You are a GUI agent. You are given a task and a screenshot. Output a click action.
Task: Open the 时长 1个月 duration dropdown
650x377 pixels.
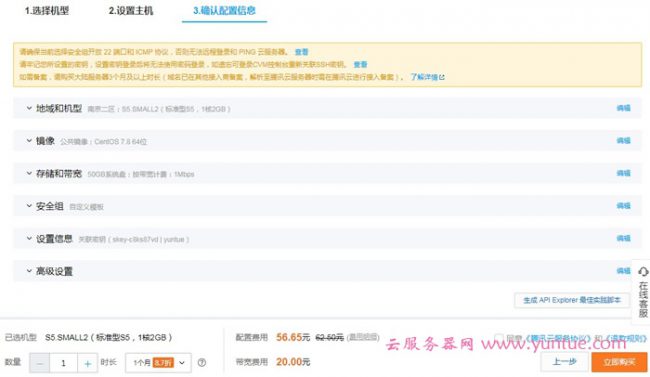point(158,363)
